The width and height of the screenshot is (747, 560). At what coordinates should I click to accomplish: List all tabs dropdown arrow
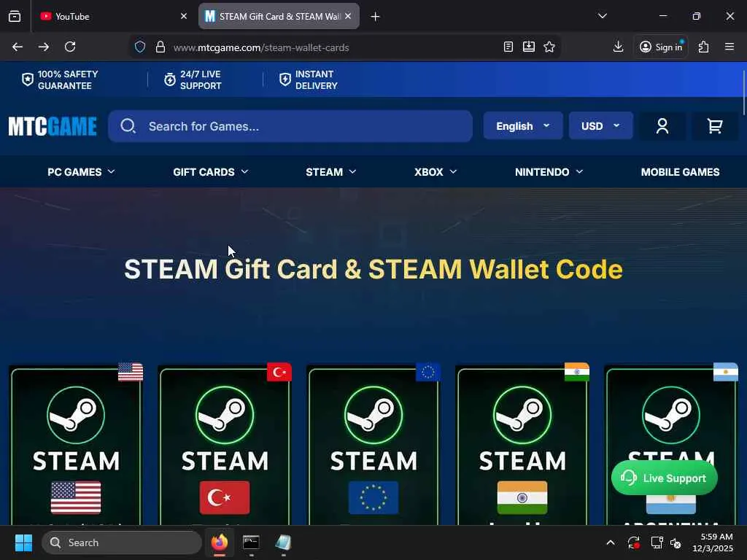603,16
